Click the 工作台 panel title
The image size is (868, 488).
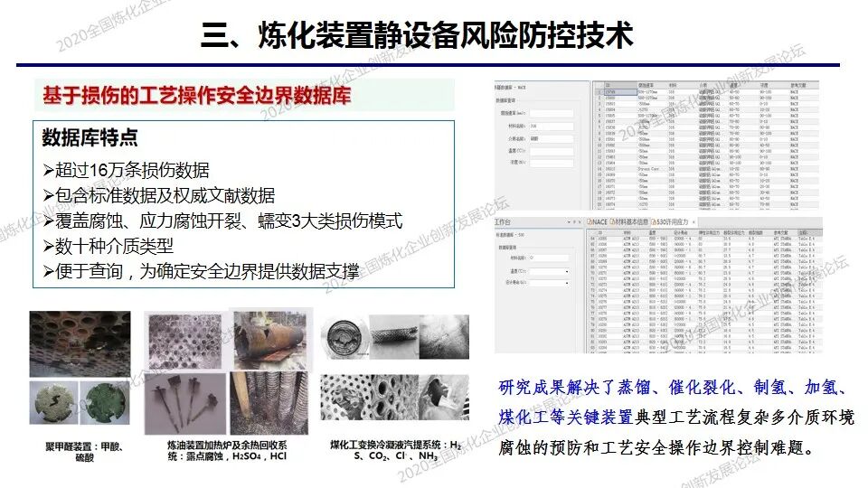502,222
